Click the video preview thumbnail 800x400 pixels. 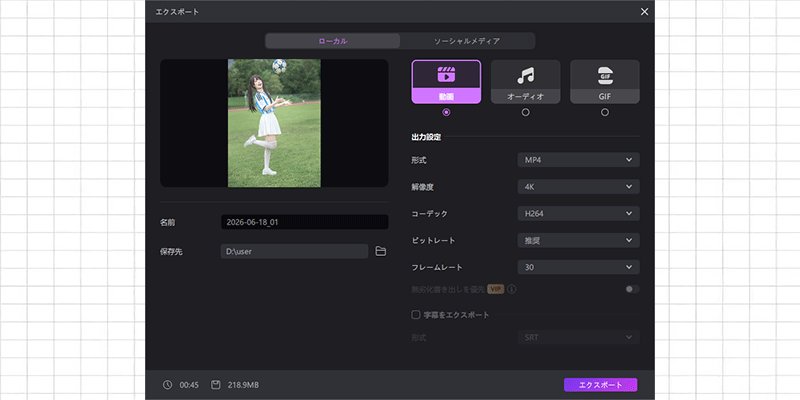point(274,123)
